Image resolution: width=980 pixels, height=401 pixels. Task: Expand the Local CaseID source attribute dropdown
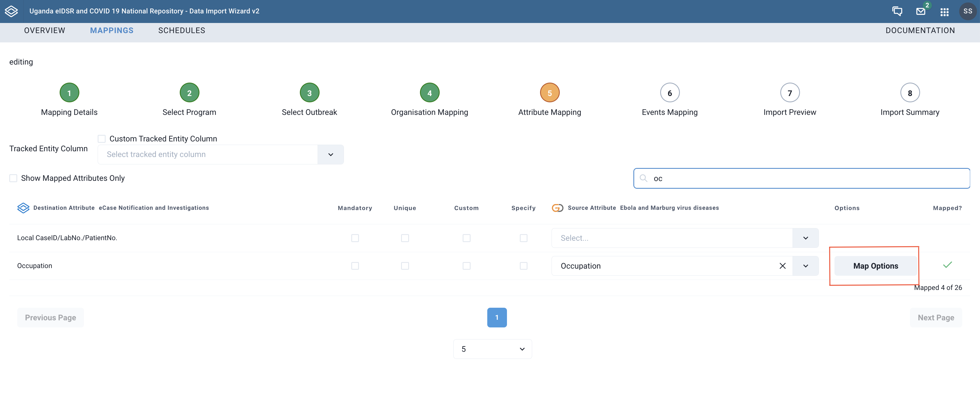pyautogui.click(x=807, y=237)
